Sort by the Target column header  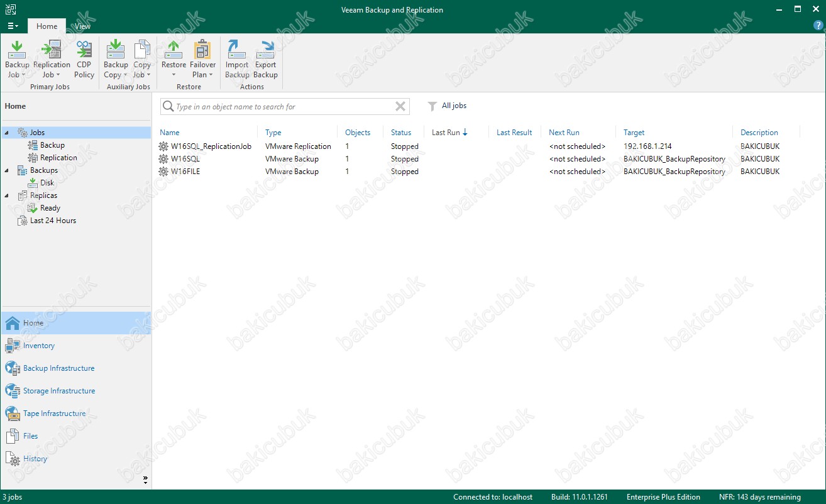tap(634, 133)
